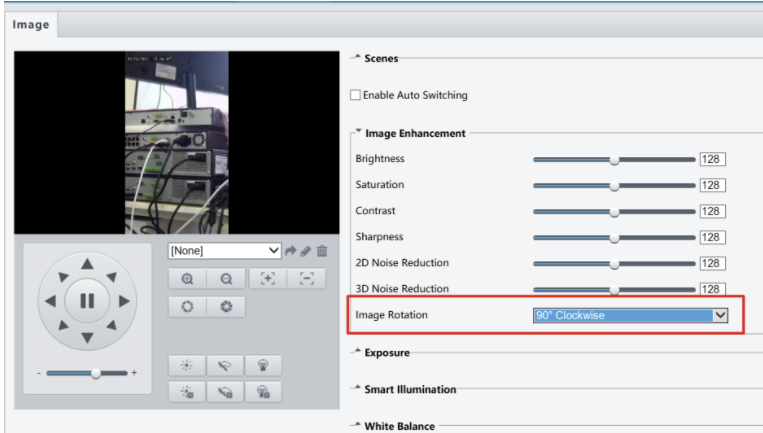Screen dimensions: 763x433
Task: Enable the Auto Switching checkbox
Action: coord(355,95)
